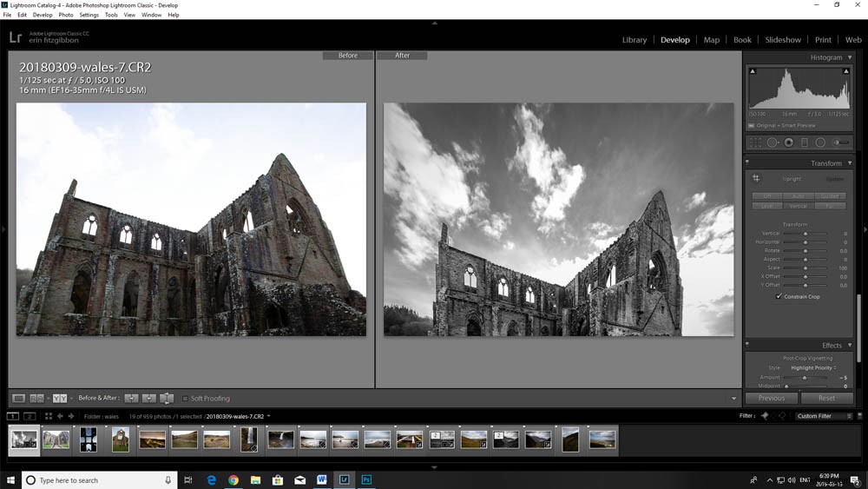868x489 pixels.
Task: Open Before/After view options dropdown
Action: tap(71, 398)
